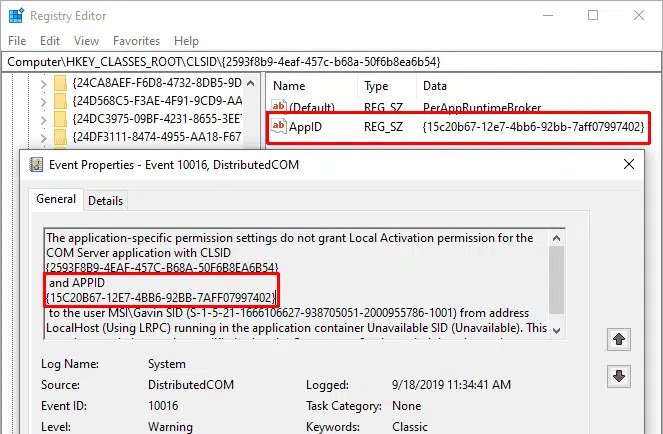The height and width of the screenshot is (434, 663).
Task: Expand the {24DF3111-8474 registry key
Action: coord(42,135)
